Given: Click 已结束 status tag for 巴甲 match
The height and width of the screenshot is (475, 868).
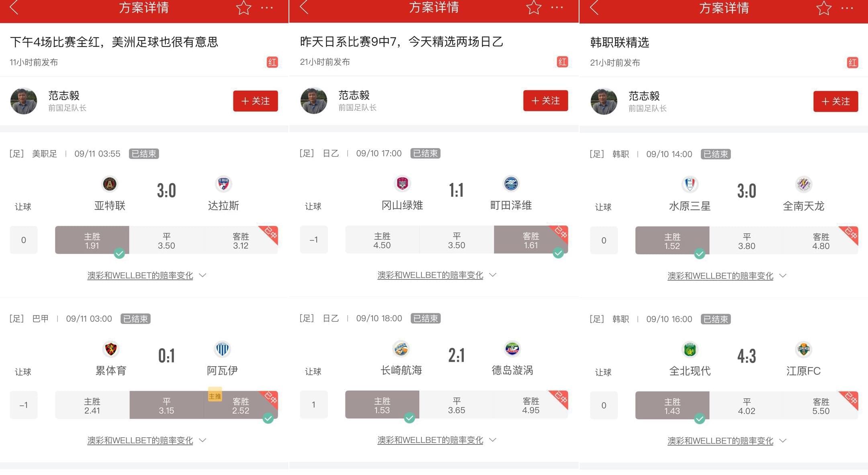Looking at the screenshot, I should (135, 319).
